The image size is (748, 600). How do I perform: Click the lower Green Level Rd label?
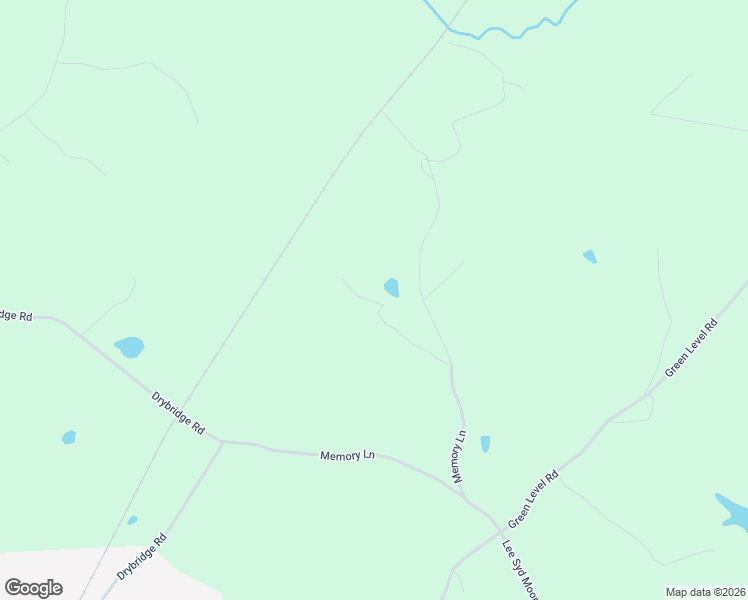point(533,499)
